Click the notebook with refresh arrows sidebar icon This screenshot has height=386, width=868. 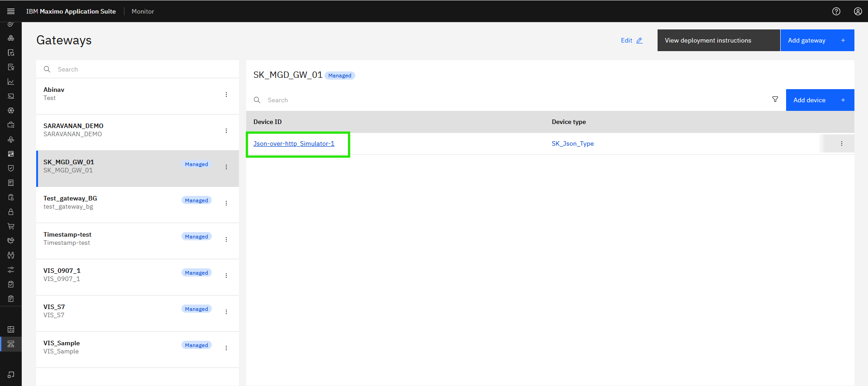11,52
